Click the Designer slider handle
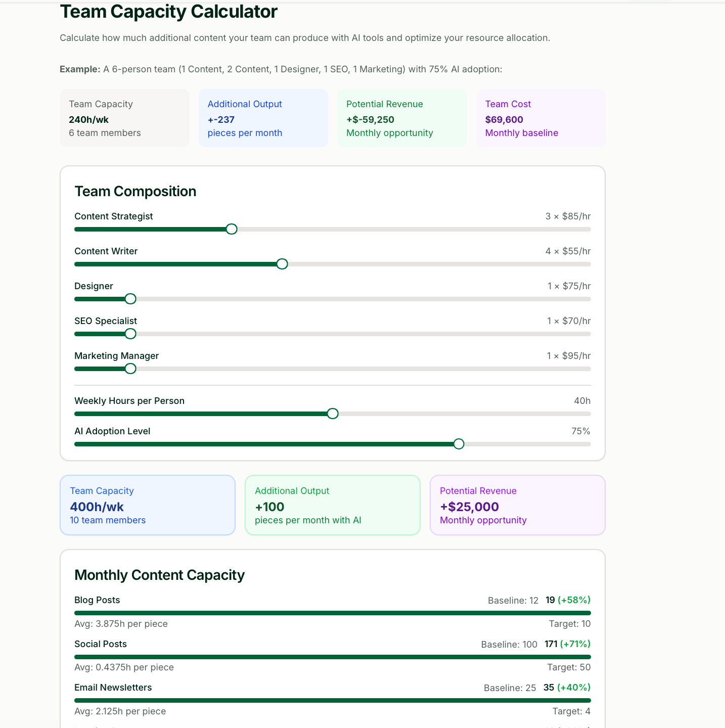Screen dimensions: 725x728 [130, 299]
